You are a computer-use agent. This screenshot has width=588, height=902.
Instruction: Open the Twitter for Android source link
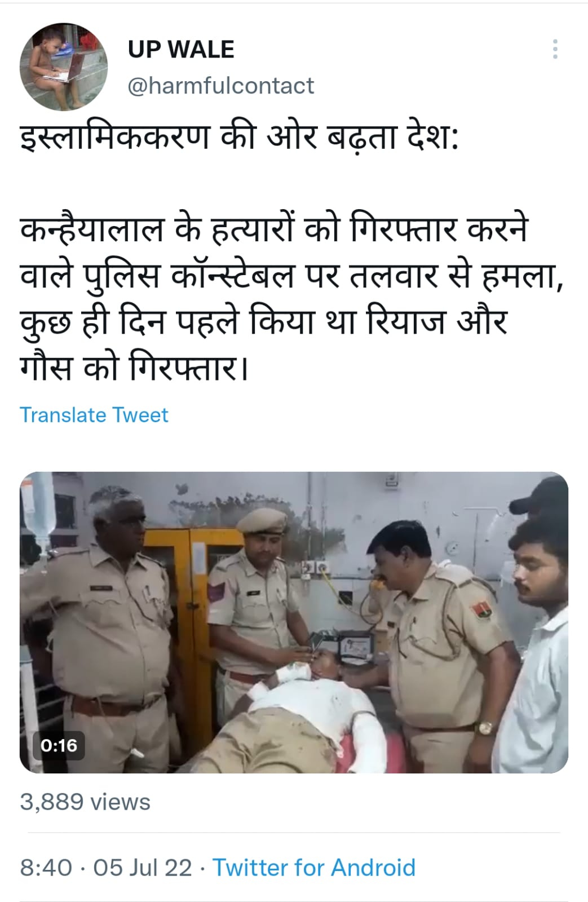pyautogui.click(x=314, y=868)
